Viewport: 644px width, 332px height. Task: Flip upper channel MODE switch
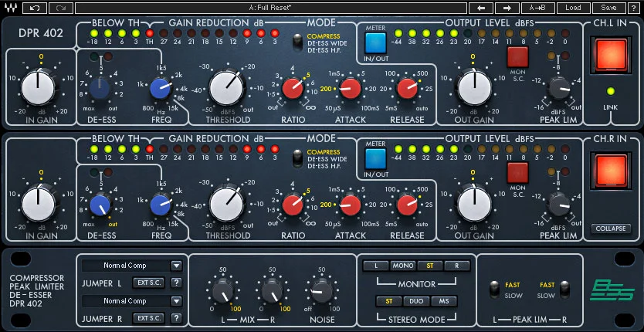[x=298, y=42]
